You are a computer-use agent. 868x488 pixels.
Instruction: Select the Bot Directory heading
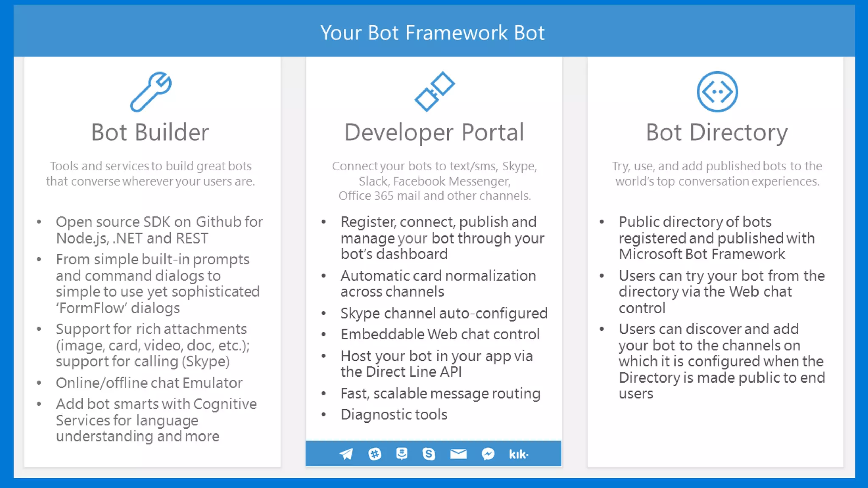click(717, 133)
